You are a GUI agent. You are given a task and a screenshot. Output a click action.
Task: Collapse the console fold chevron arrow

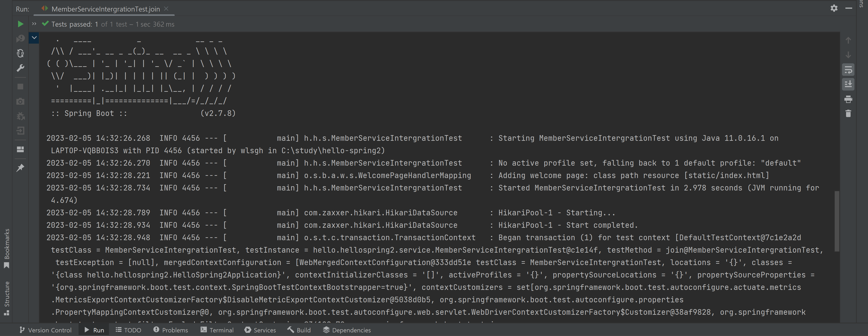[34, 38]
